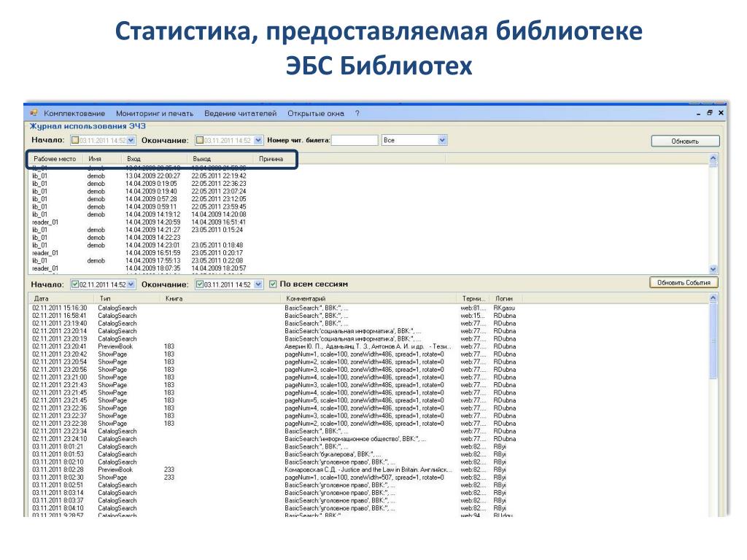The image size is (747, 560).
Task: Sort events by the Дата column header
Action: [x=62, y=298]
